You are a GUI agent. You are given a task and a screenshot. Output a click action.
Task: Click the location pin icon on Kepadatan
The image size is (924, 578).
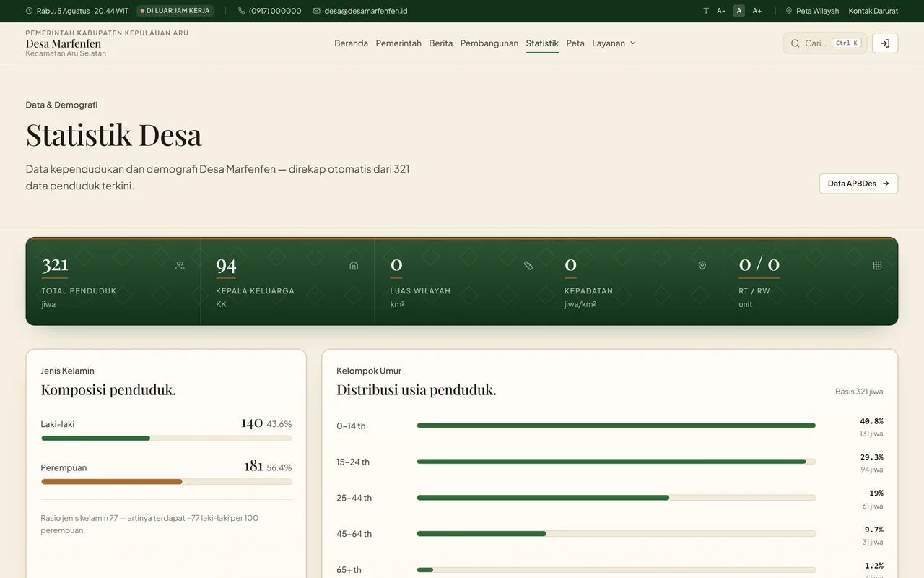(x=702, y=266)
